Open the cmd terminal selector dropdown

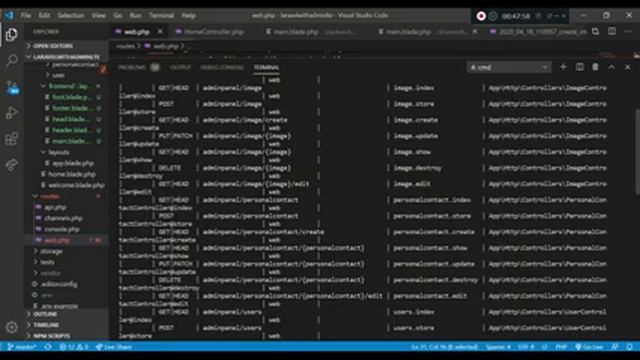tap(509, 67)
